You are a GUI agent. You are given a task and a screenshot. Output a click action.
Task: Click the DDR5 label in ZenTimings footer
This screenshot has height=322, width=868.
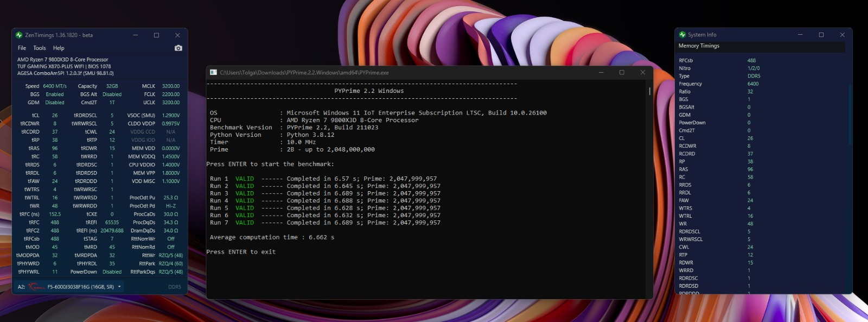coord(175,287)
